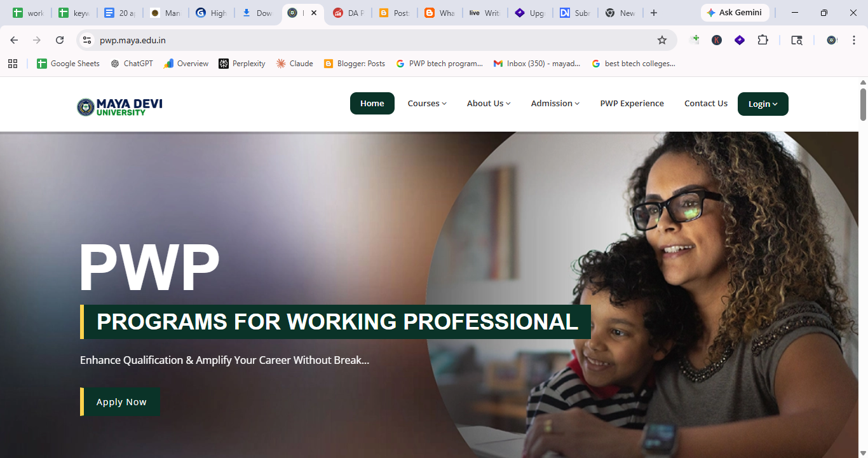This screenshot has width=868, height=458.
Task: Expand the About Us dropdown menu
Action: (x=489, y=104)
